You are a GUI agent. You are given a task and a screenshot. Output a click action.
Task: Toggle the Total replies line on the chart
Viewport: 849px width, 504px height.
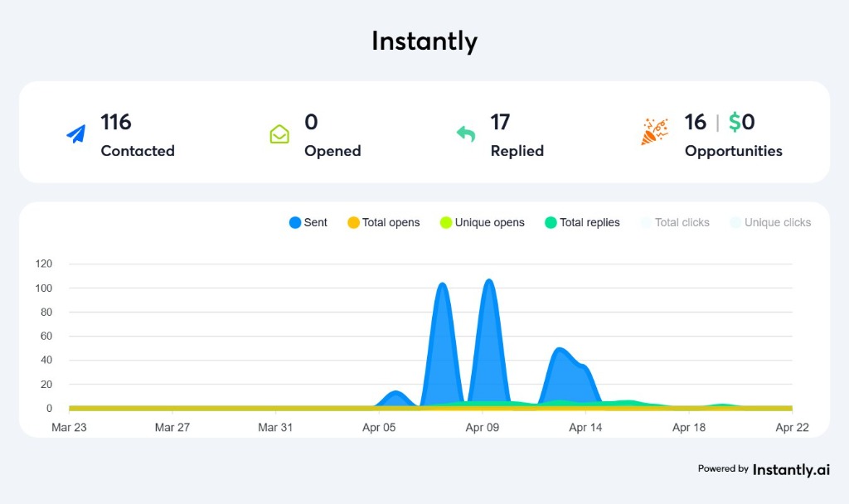click(583, 222)
